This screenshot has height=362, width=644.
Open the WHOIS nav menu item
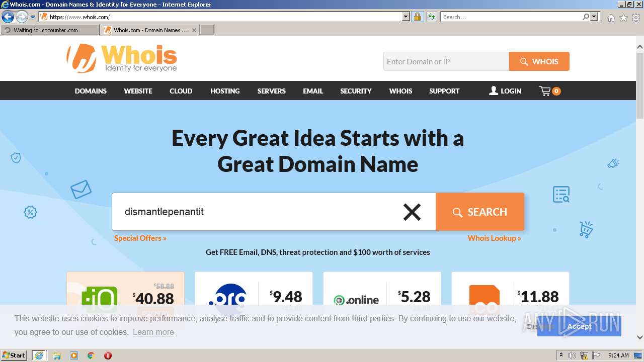pyautogui.click(x=400, y=91)
